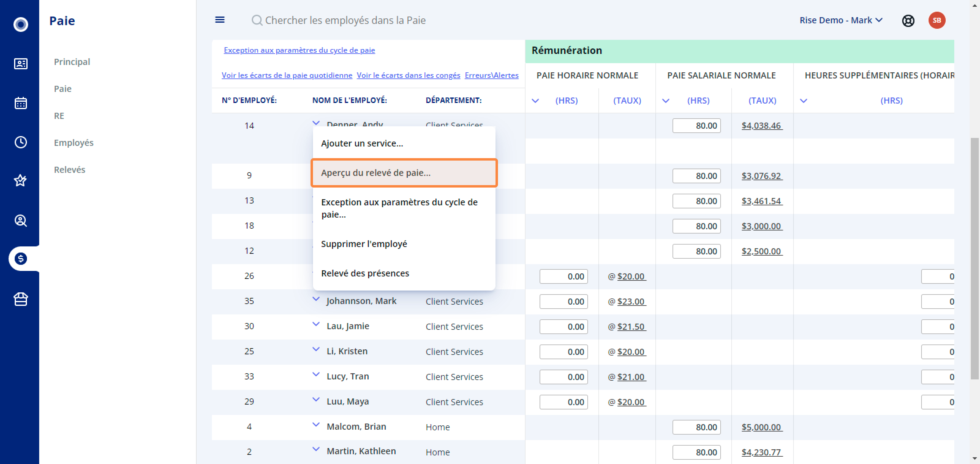The height and width of the screenshot is (464, 980).
Task: Open the clock time-tracking sidebar icon
Action: coord(21,142)
